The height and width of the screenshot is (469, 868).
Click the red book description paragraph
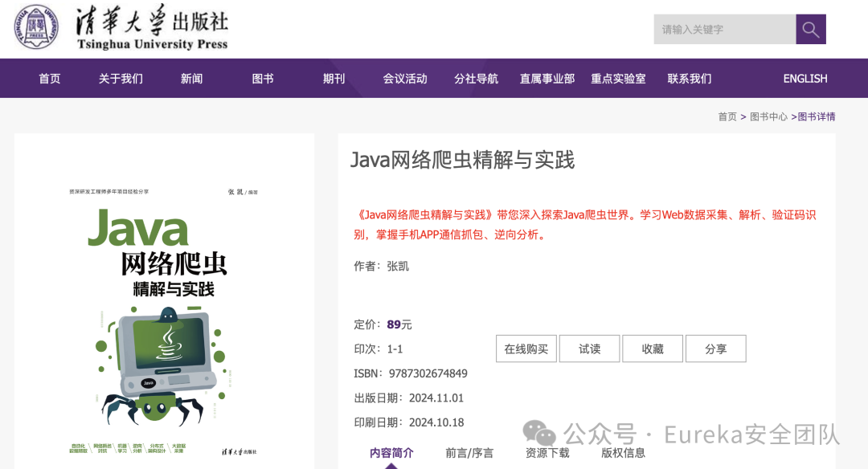(584, 225)
